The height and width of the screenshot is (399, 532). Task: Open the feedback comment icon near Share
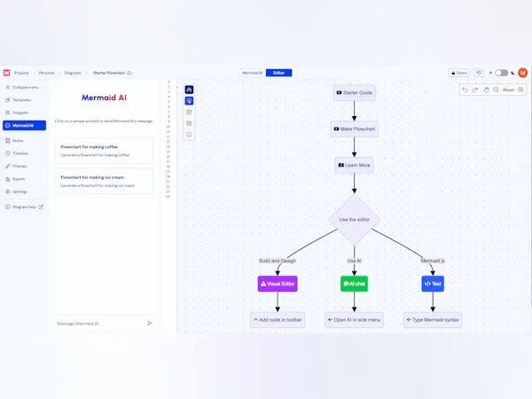[x=479, y=73]
